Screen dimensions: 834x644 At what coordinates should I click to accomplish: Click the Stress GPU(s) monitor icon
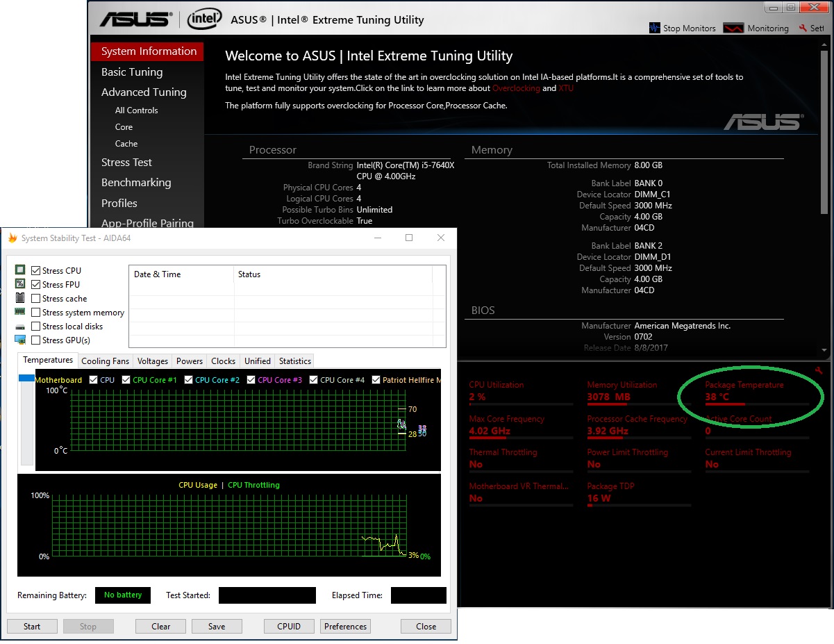pos(20,340)
